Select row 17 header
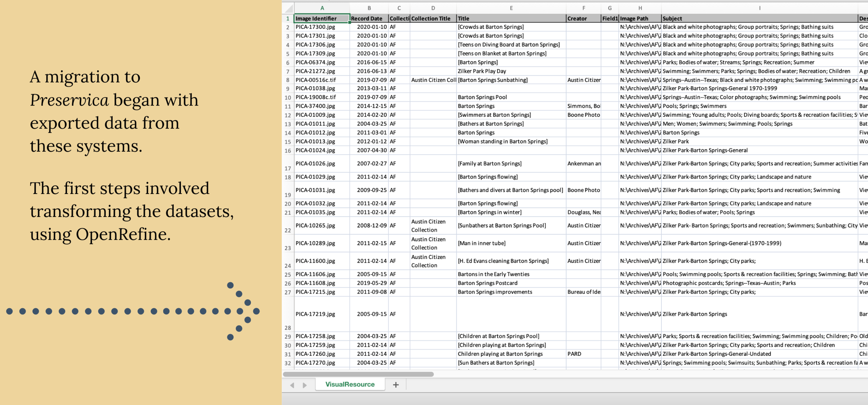 tap(288, 163)
